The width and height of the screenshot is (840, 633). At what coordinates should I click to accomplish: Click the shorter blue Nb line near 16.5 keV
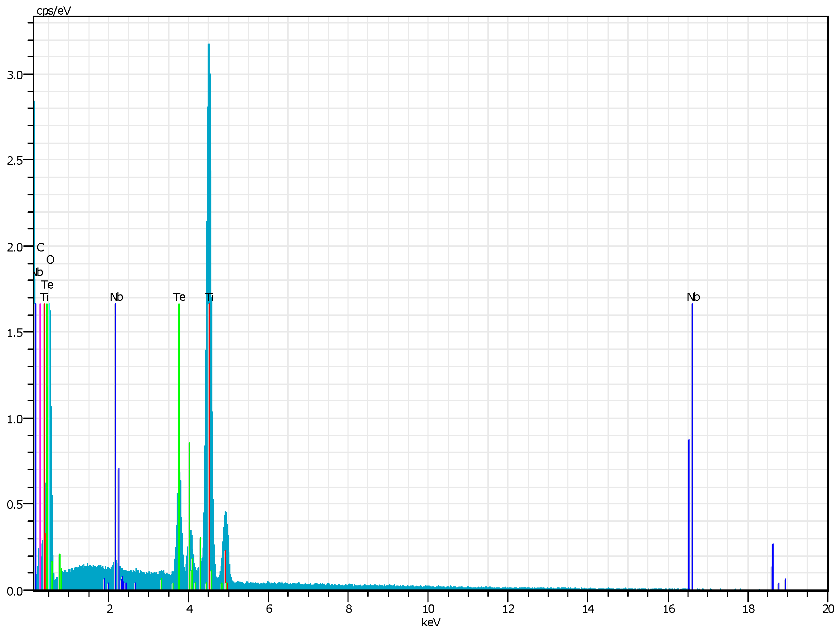(x=689, y=513)
